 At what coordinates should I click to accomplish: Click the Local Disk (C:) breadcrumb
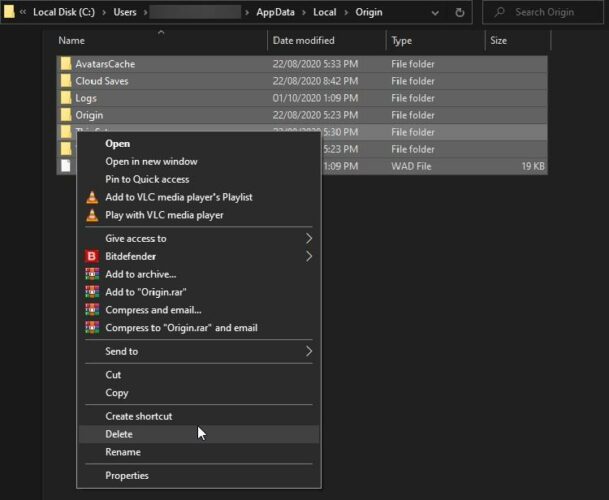click(64, 12)
